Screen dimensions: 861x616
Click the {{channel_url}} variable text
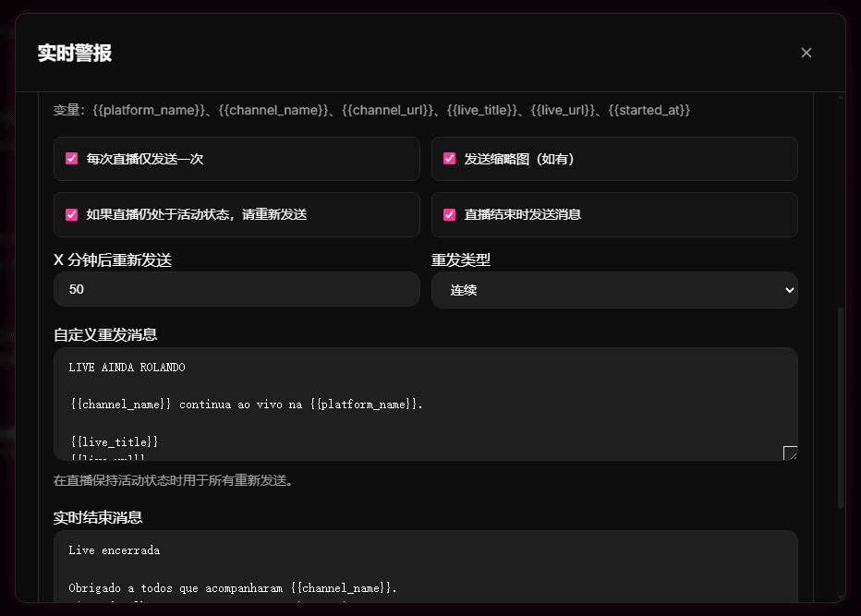pos(387,110)
